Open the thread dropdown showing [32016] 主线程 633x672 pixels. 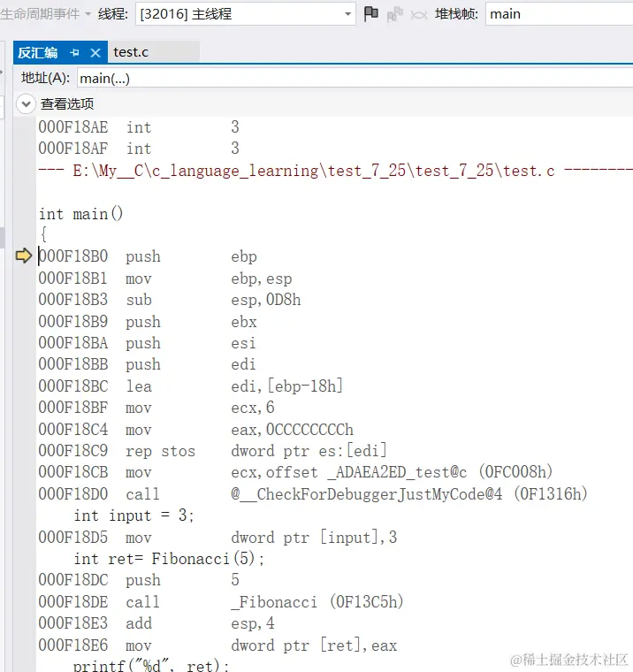click(246, 14)
